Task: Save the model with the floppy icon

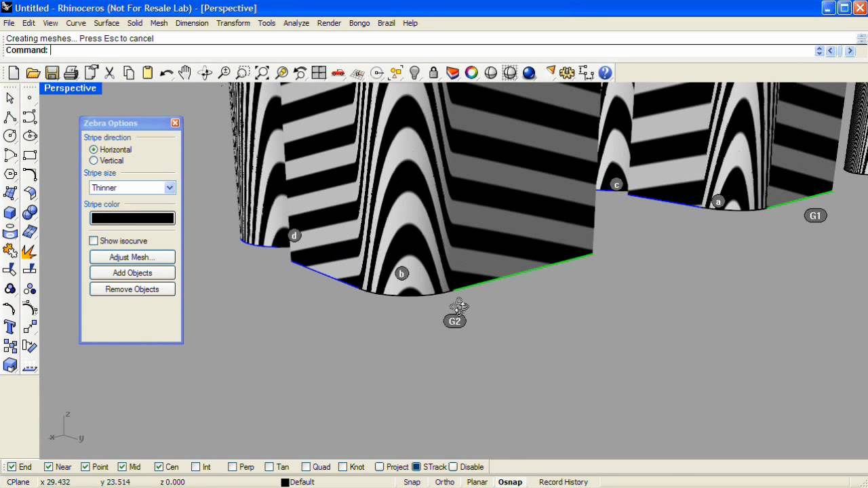Action: pyautogui.click(x=52, y=73)
